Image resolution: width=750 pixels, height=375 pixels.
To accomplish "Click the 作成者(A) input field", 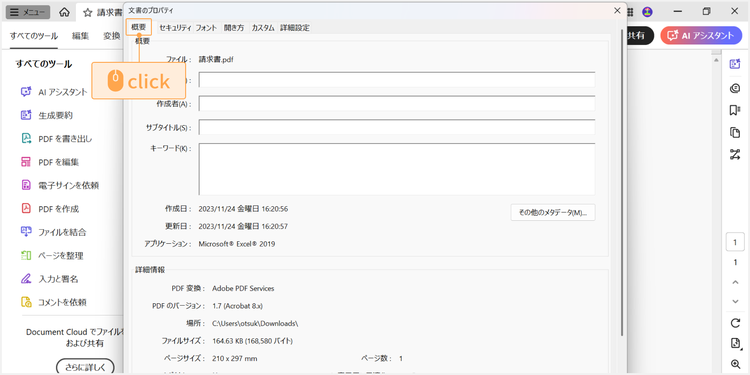I will click(397, 103).
